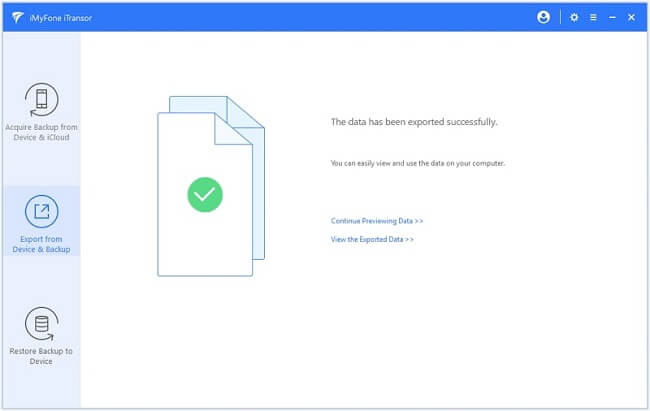Open the settings gear icon

[574, 17]
